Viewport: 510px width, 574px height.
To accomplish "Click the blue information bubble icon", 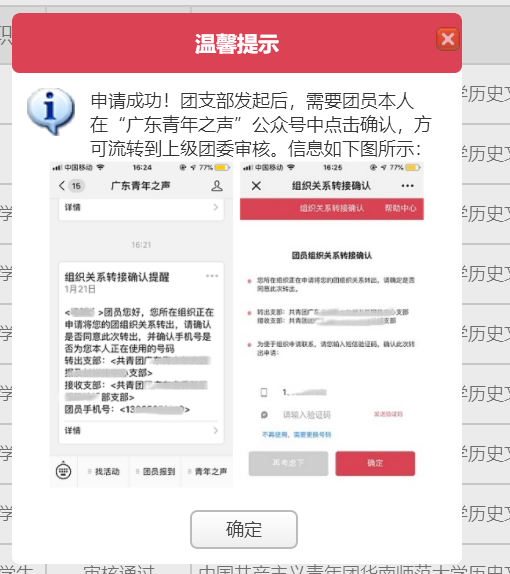I will 51,111.
